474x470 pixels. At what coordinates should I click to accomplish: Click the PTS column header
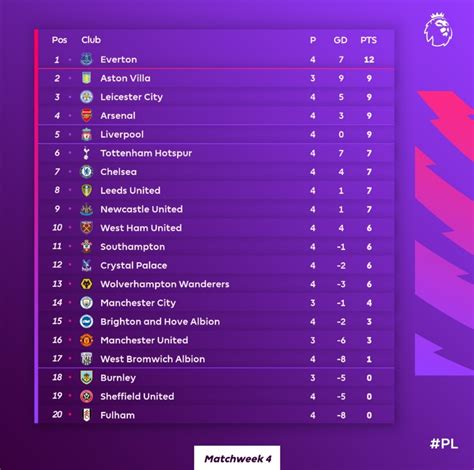coord(368,40)
